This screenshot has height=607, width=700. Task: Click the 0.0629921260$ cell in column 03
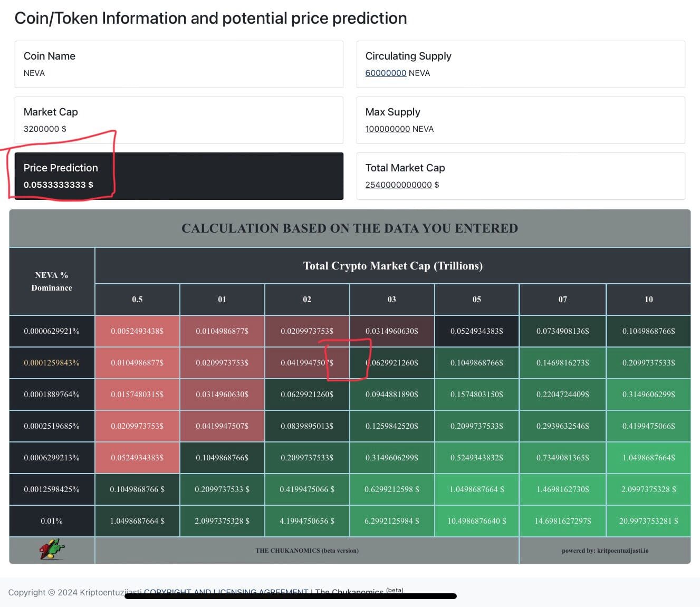392,363
